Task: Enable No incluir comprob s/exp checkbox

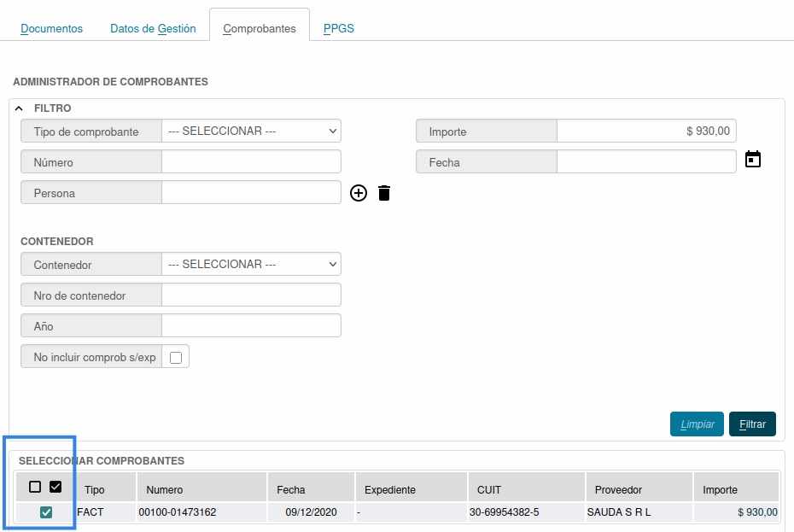Action: 176,358
